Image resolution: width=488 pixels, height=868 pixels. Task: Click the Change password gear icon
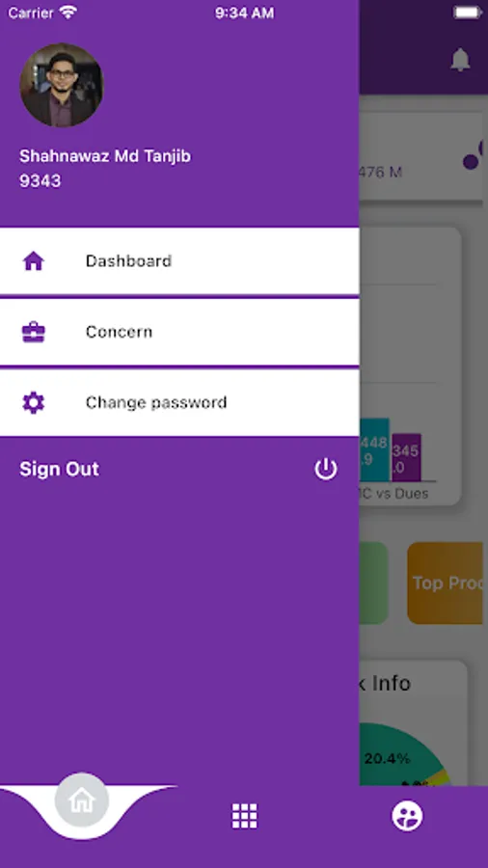point(33,402)
